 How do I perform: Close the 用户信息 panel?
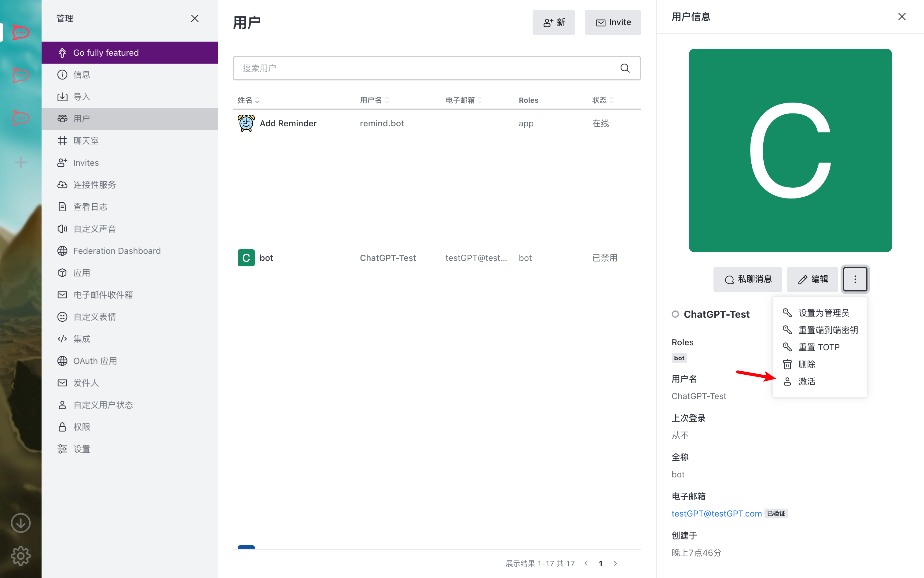(902, 17)
